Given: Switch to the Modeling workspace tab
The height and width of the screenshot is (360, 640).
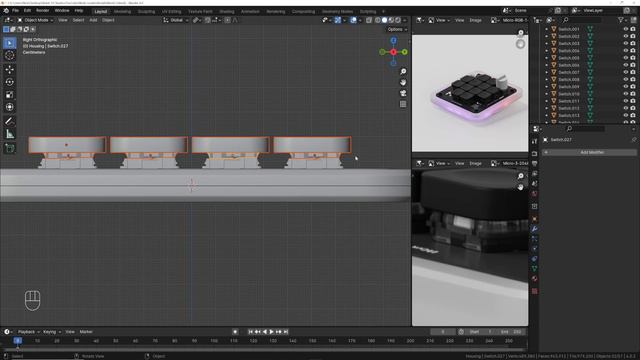Looking at the screenshot, I should [x=122, y=11].
